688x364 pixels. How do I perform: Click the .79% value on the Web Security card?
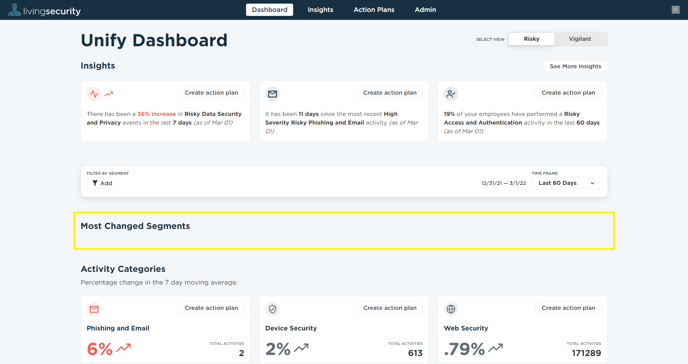(464, 349)
